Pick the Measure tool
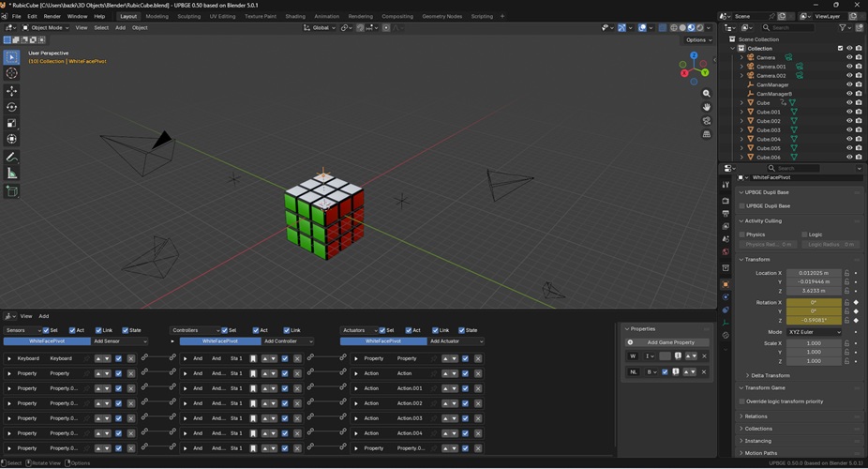The image size is (868, 469). coord(11,174)
